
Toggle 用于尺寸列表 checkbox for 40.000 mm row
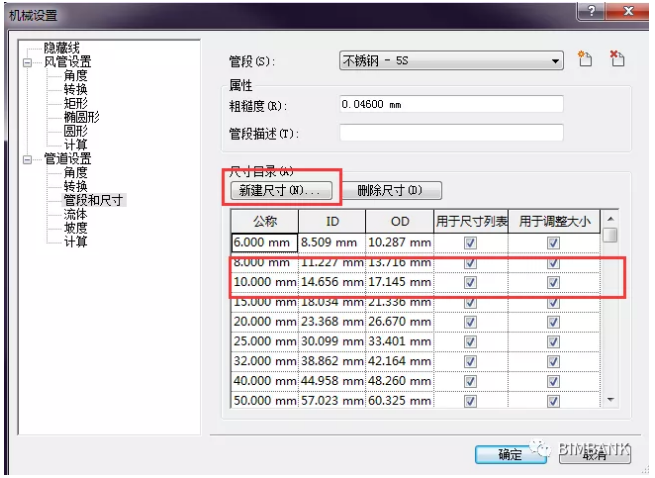[470, 381]
